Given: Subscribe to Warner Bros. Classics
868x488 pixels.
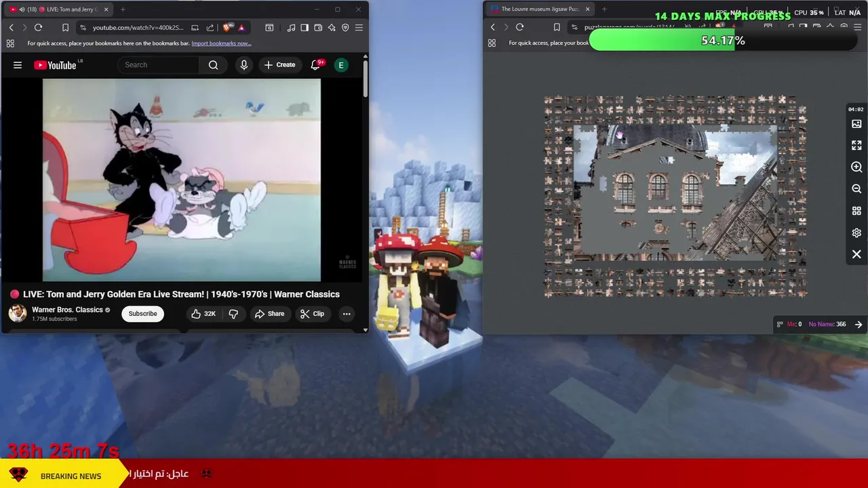Looking at the screenshot, I should (x=143, y=314).
